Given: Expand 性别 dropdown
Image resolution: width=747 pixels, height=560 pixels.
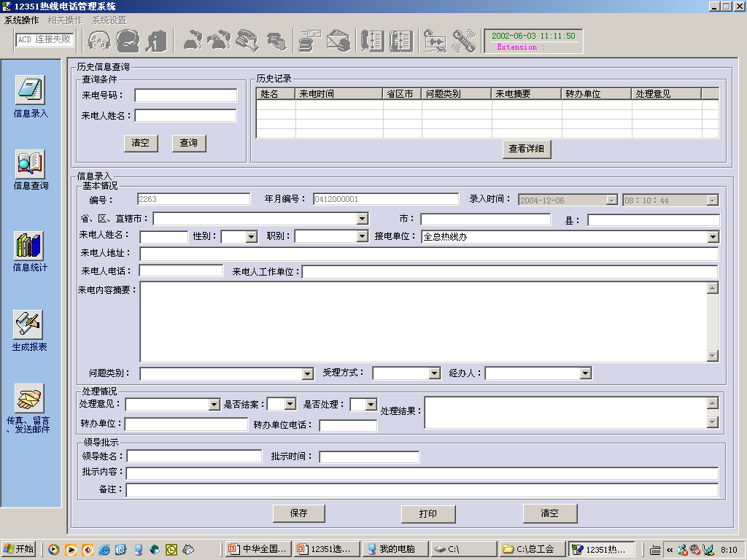Looking at the screenshot, I should [x=252, y=237].
